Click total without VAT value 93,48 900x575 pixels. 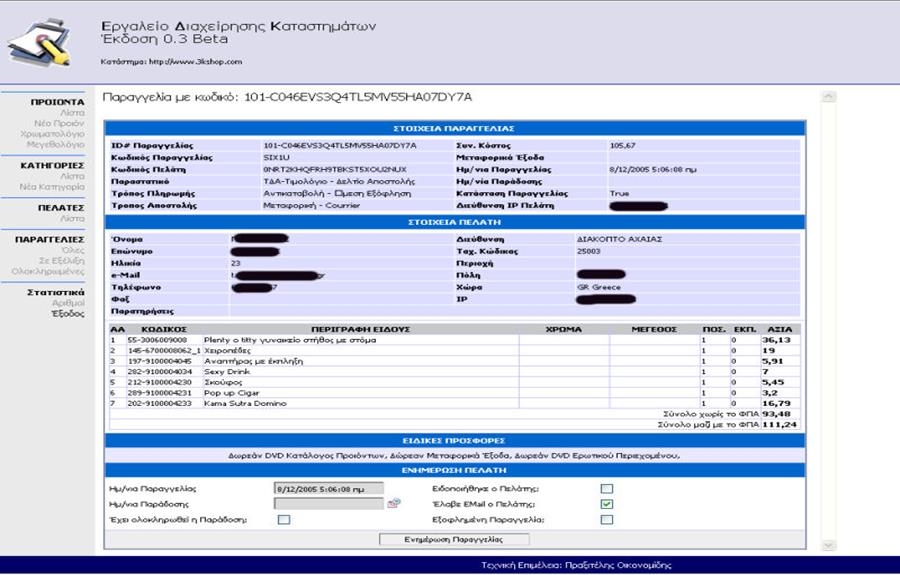[x=776, y=414]
